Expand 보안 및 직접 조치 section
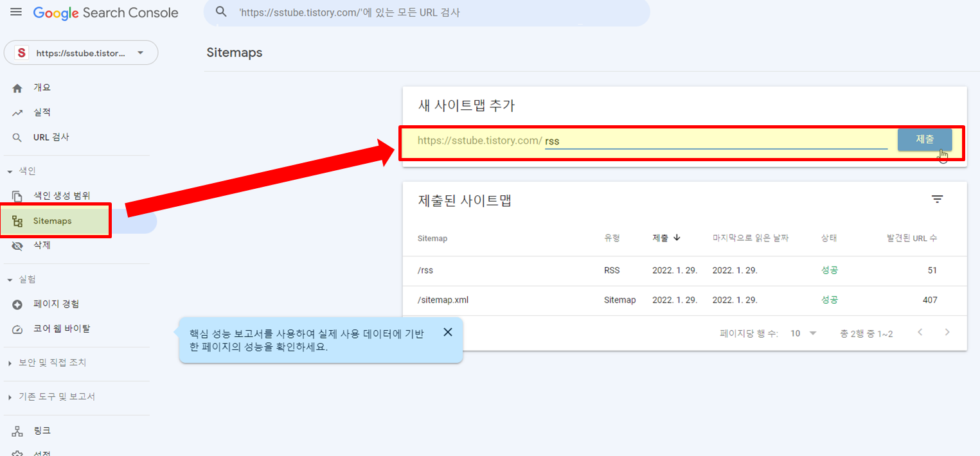Screen dimensions: 980x456 [x=46, y=363]
